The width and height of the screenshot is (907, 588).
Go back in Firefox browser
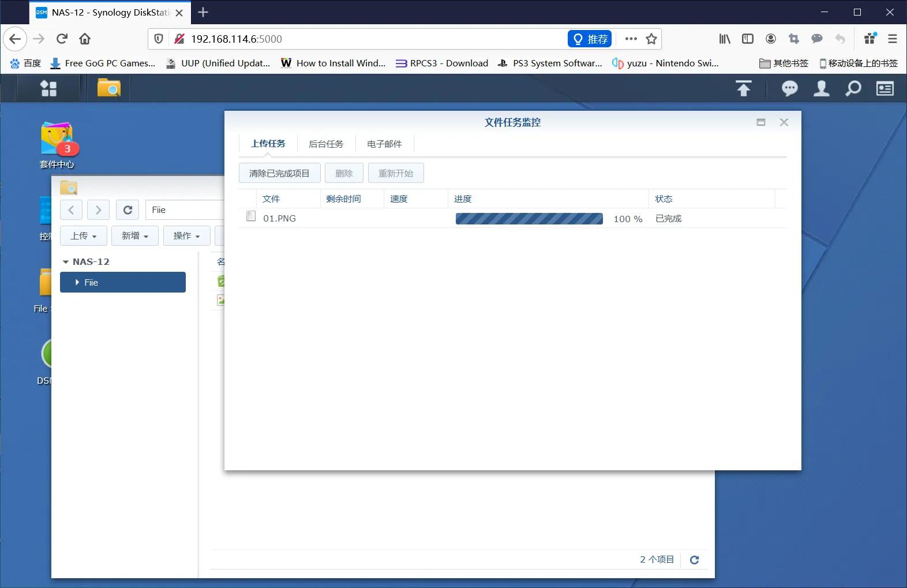click(x=15, y=39)
